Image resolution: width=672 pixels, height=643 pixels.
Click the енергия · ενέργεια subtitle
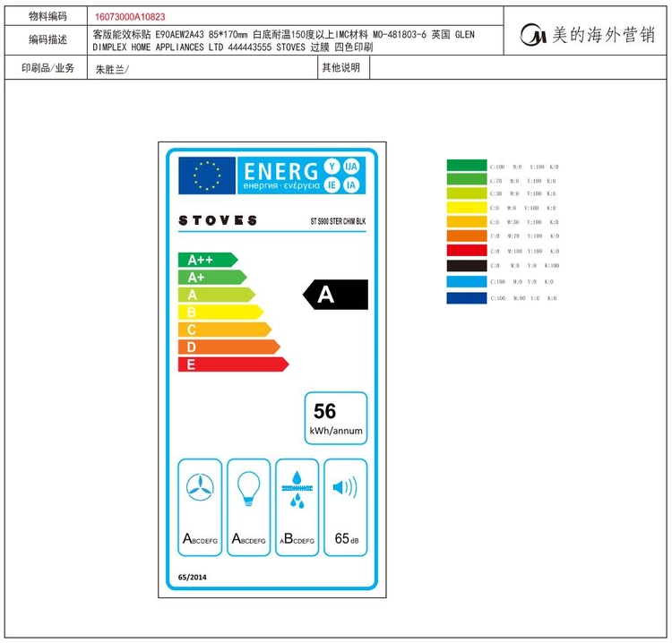(281, 186)
